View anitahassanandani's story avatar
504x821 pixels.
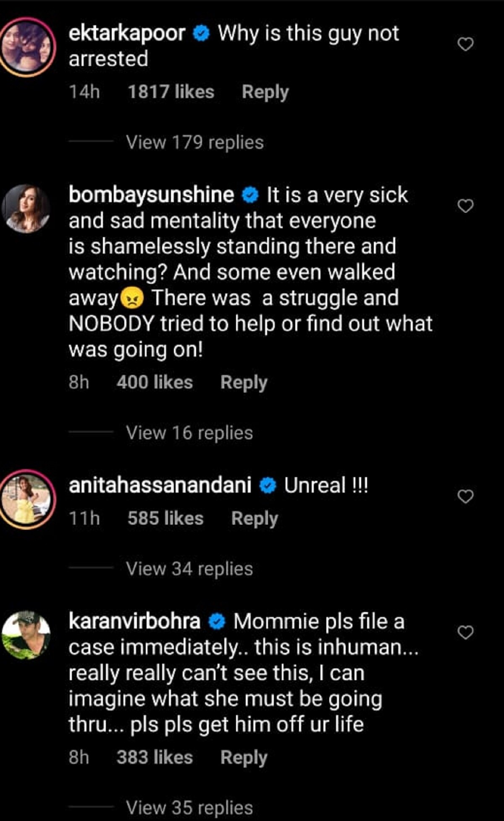pos(27,499)
